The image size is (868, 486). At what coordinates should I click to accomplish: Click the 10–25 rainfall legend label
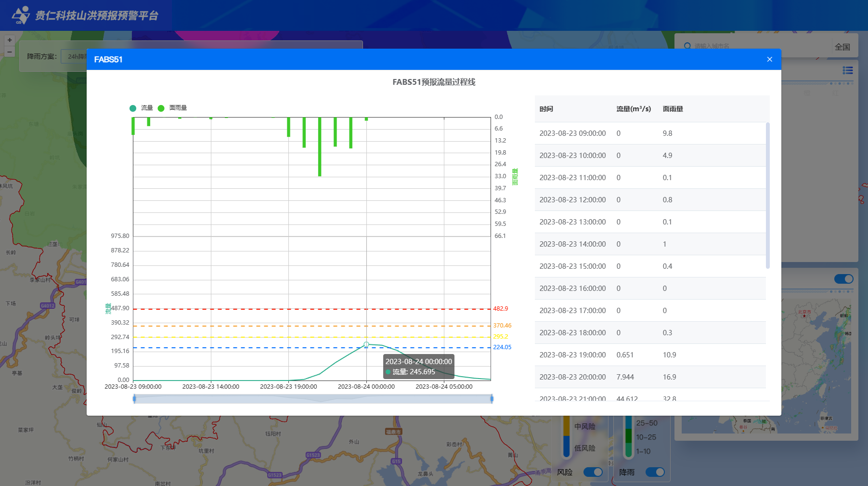coord(646,437)
